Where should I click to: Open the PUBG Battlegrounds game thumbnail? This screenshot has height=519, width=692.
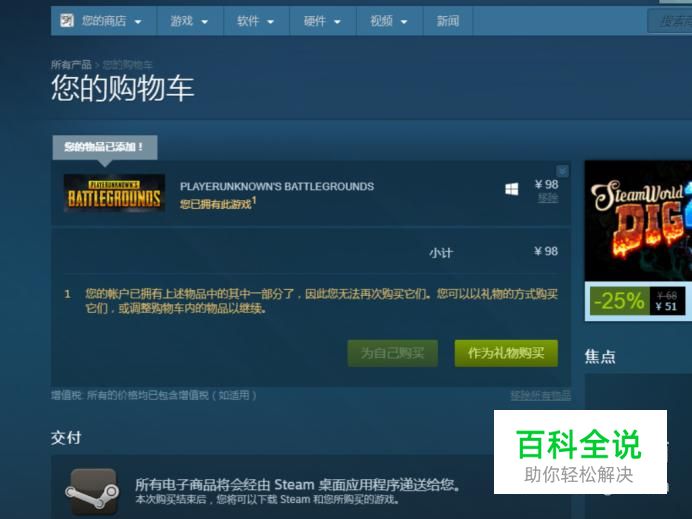pyautogui.click(x=114, y=193)
